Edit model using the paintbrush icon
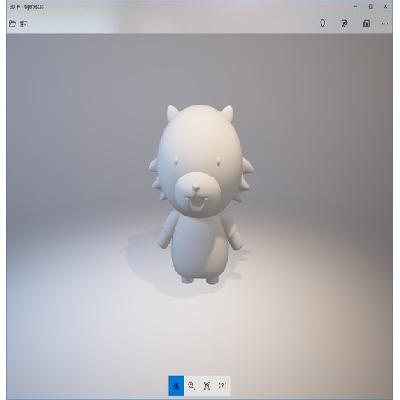Screen dimensions: 400x400 point(344,23)
